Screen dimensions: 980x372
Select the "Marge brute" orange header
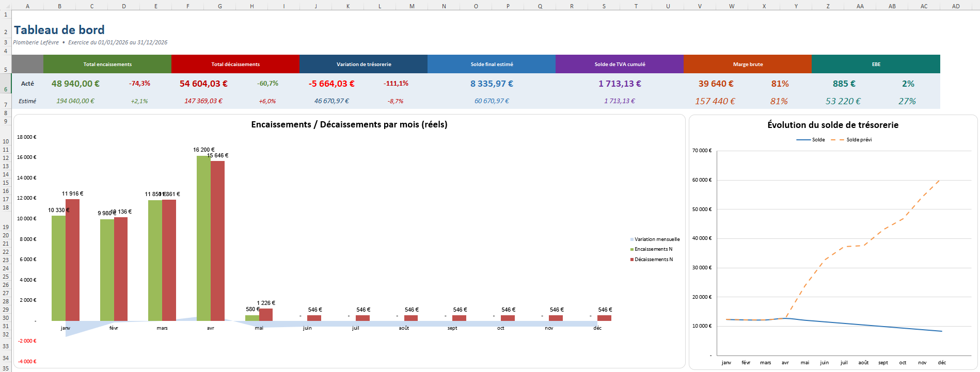748,64
